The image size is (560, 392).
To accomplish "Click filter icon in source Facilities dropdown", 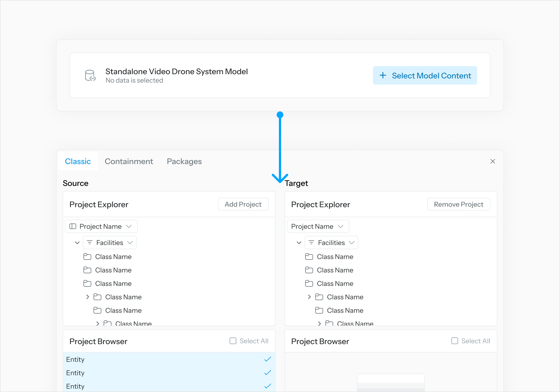I will point(90,242).
